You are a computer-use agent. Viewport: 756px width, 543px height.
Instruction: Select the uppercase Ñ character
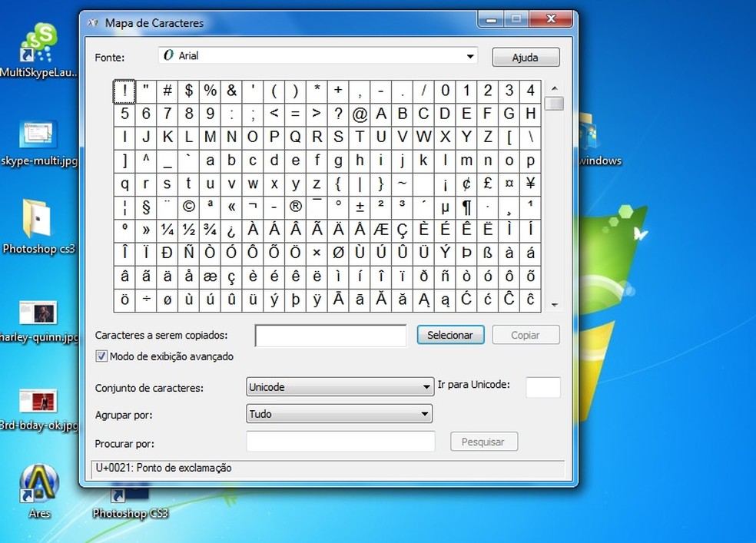click(188, 253)
